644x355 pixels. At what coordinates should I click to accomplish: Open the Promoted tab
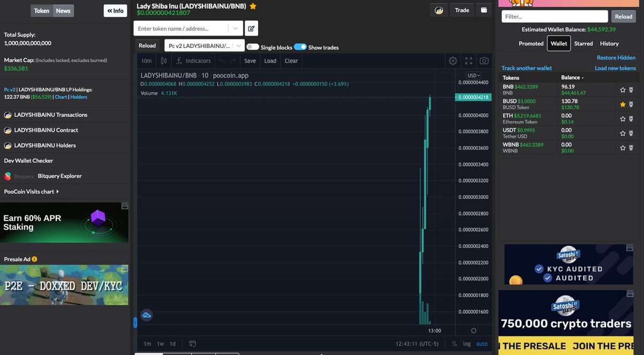pos(531,44)
